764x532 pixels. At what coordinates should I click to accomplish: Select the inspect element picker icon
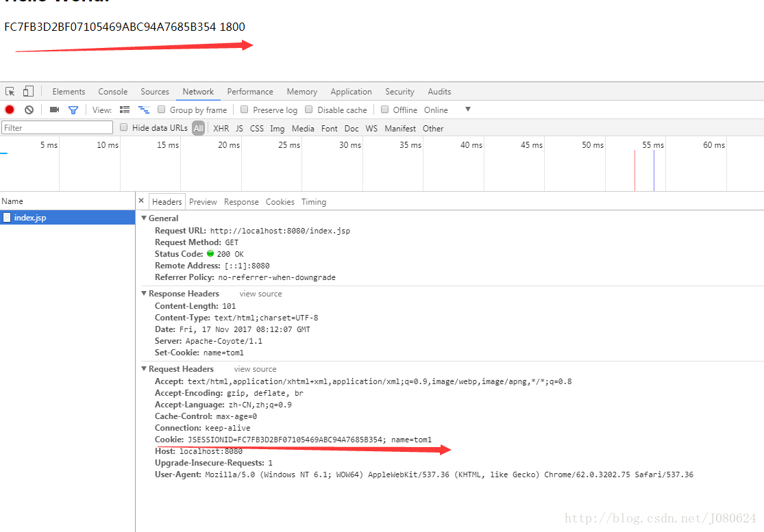10,92
